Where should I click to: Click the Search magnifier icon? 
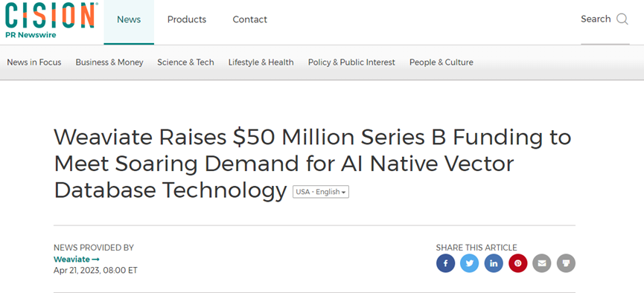622,19
